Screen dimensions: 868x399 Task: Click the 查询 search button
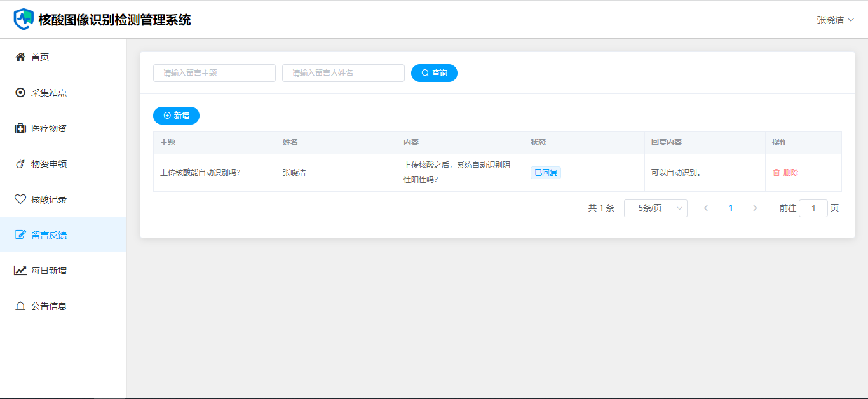[434, 73]
